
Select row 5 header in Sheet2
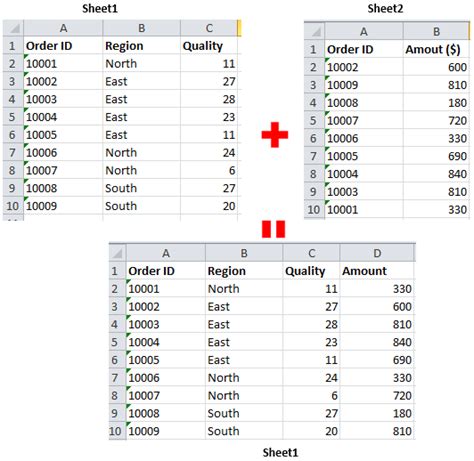coord(314,120)
